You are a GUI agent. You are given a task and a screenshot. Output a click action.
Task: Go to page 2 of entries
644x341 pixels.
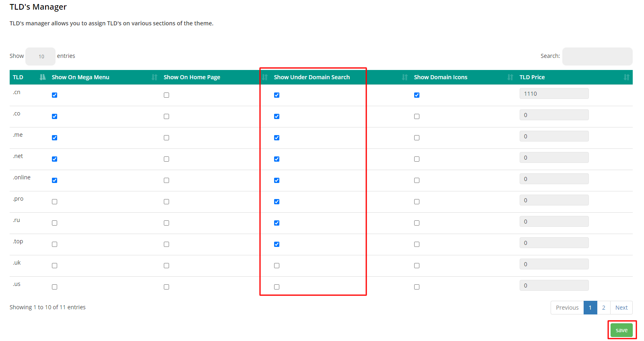coord(603,308)
